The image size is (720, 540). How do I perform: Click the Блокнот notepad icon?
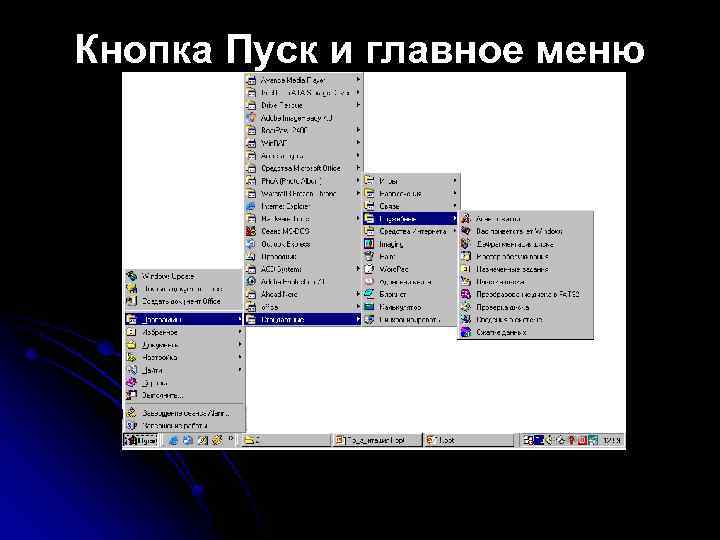[369, 294]
